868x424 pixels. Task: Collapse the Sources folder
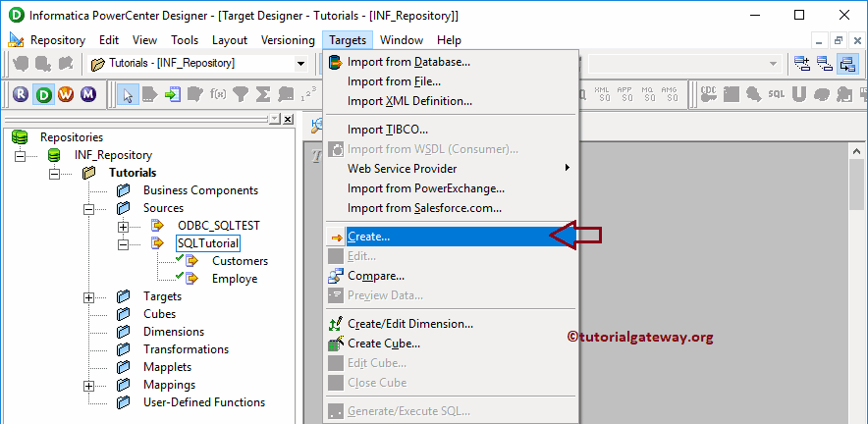click(x=88, y=209)
